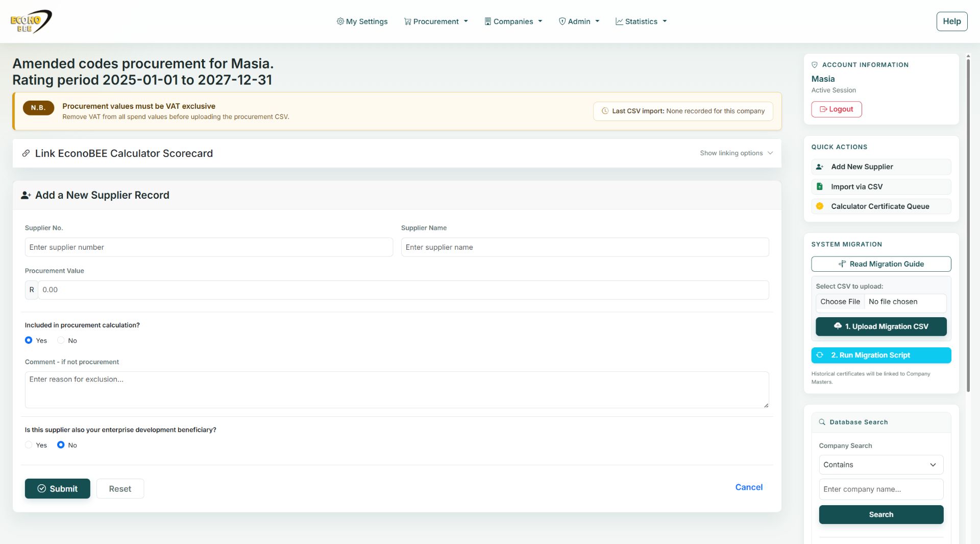Click the building icon beside Companies

(487, 21)
